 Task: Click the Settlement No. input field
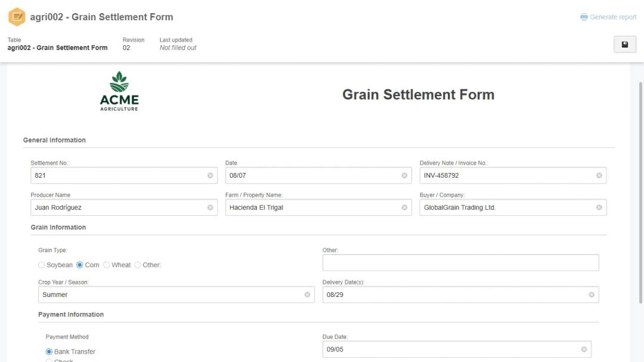pos(119,175)
